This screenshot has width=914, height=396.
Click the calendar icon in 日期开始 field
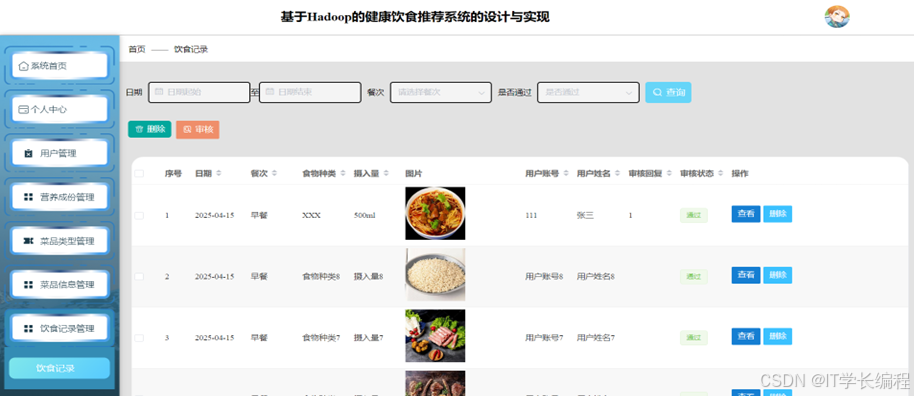159,92
